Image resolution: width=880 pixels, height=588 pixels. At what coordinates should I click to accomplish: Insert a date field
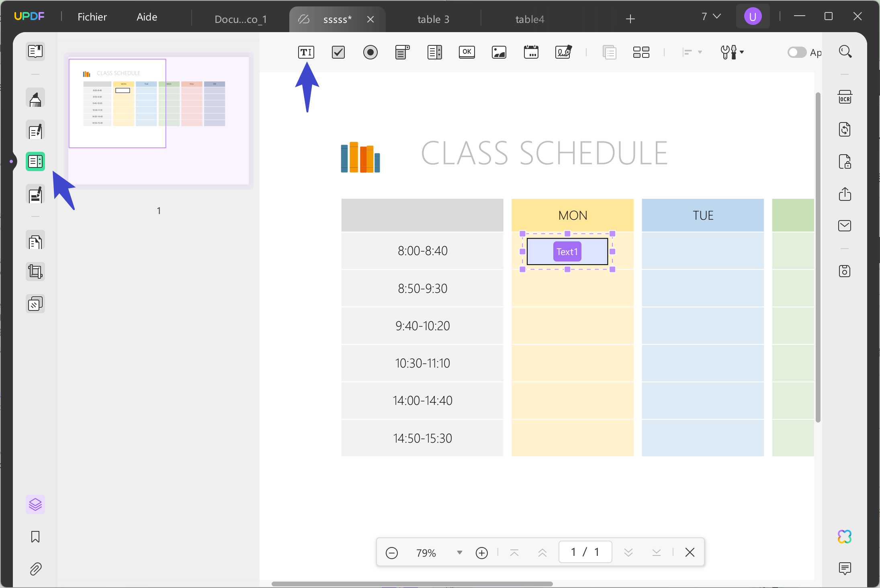531,52
